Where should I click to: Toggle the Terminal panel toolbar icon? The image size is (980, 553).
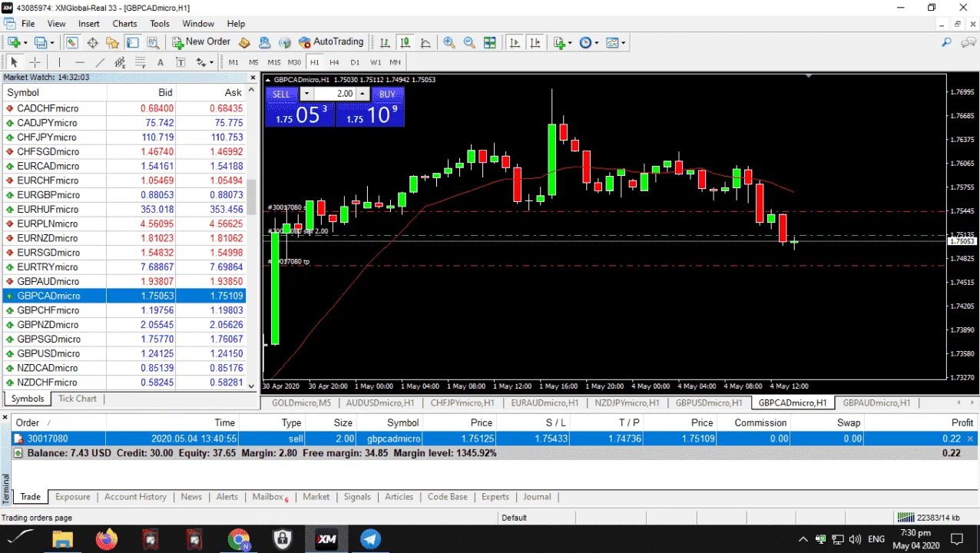[132, 42]
